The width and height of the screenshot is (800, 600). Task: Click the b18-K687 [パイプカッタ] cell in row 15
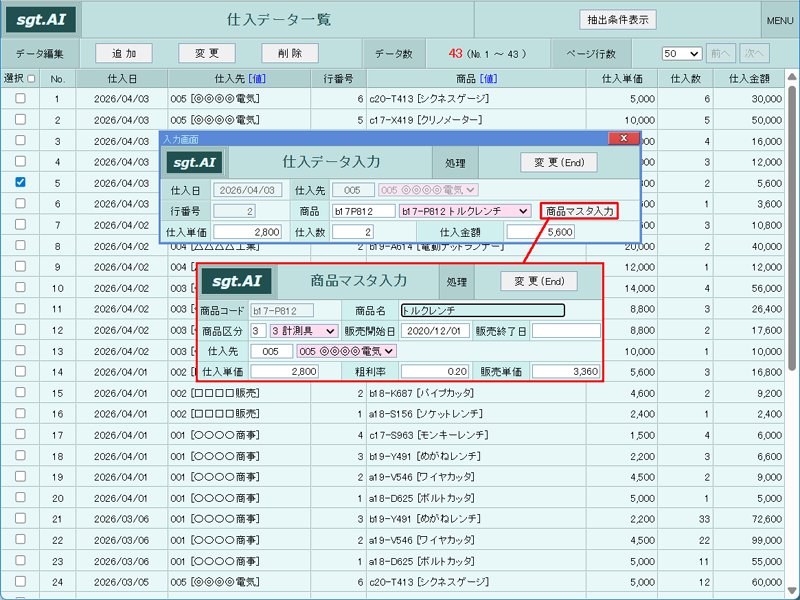click(476, 393)
